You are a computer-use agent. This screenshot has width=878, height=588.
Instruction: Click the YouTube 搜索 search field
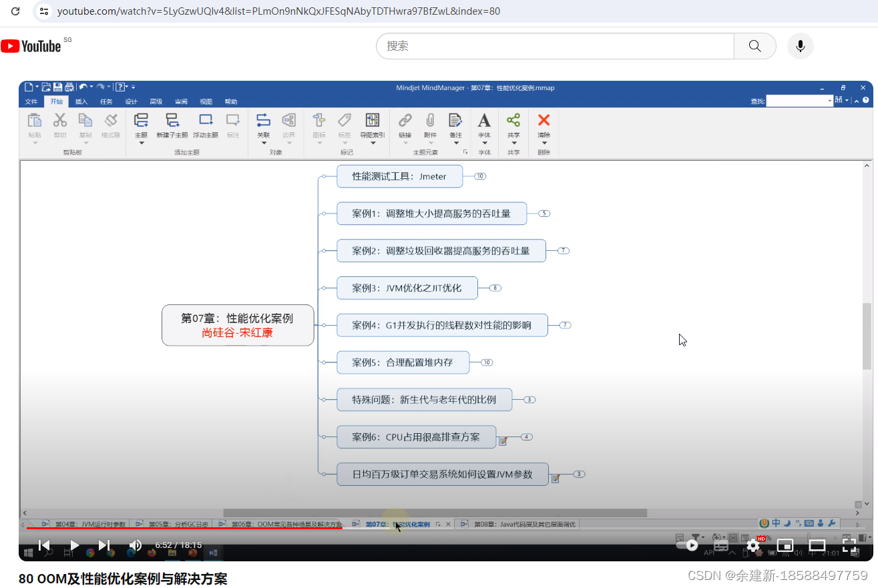coord(555,46)
